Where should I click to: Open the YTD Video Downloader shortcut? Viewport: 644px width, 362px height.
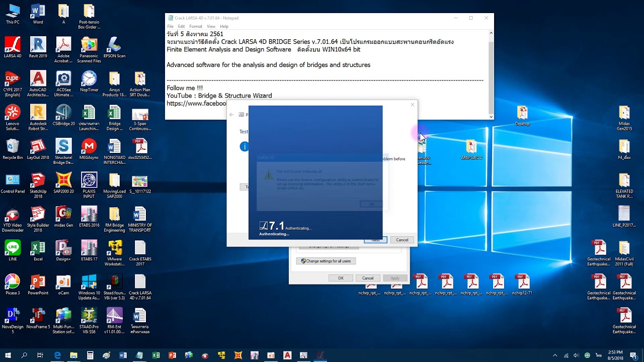(x=13, y=219)
